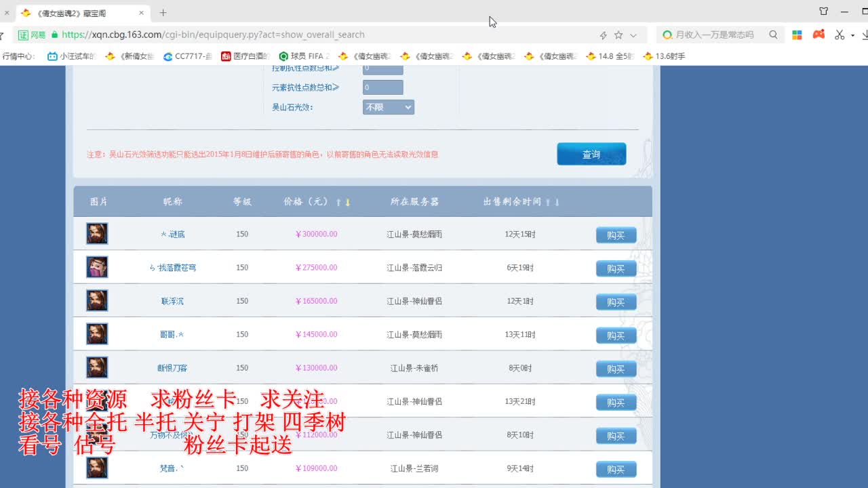Click the 断恨刀客 character portrait thumbnail
Image resolution: width=868 pixels, height=488 pixels.
click(97, 367)
